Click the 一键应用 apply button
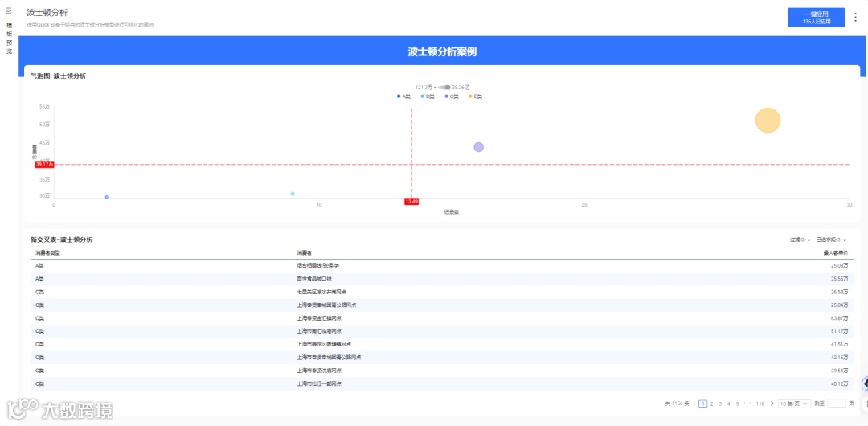The height and width of the screenshot is (426, 868). 817,17
